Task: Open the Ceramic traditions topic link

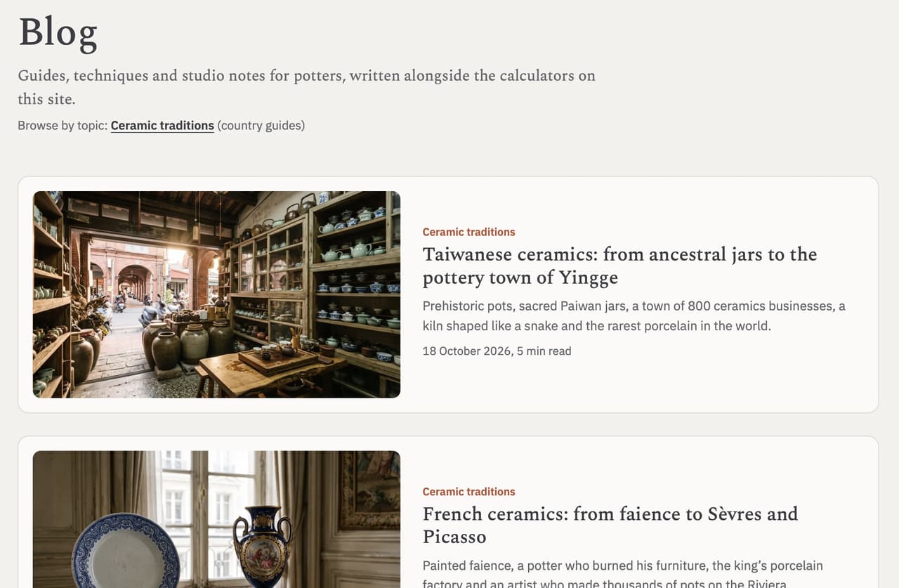Action: 162,126
